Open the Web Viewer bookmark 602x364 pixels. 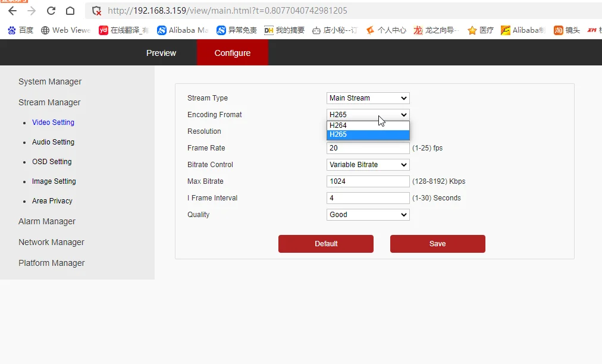(65, 30)
